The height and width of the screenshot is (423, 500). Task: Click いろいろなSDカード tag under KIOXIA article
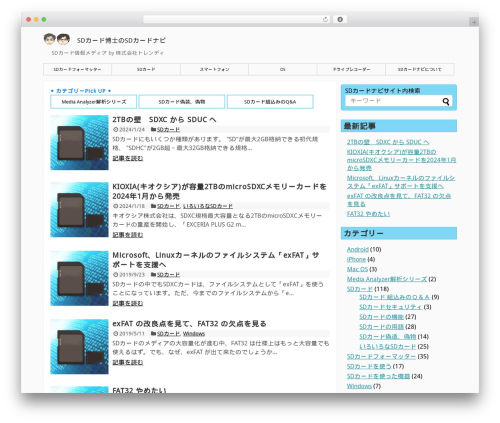(208, 206)
